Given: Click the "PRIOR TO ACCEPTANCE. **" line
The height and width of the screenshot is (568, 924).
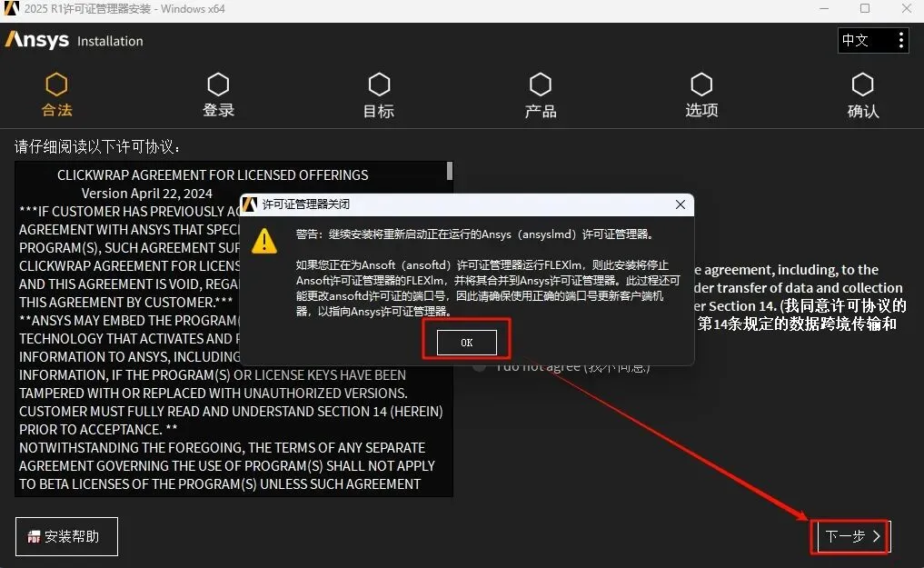Looking at the screenshot, I should coord(98,430).
